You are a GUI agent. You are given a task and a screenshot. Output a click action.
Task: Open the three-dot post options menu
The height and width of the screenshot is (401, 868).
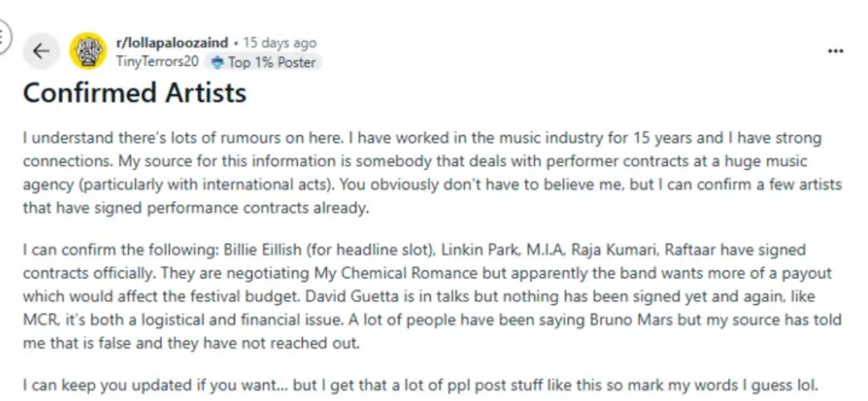click(836, 52)
